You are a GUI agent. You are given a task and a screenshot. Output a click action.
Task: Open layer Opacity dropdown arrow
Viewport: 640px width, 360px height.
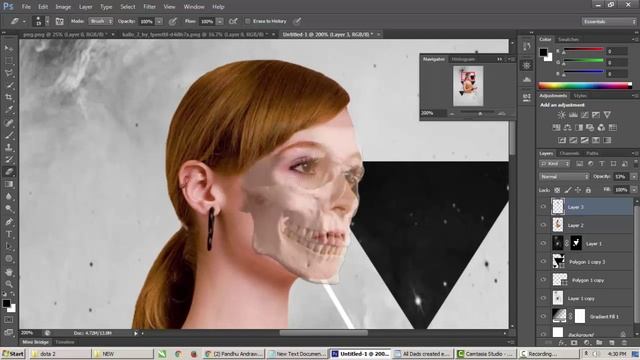coord(633,177)
